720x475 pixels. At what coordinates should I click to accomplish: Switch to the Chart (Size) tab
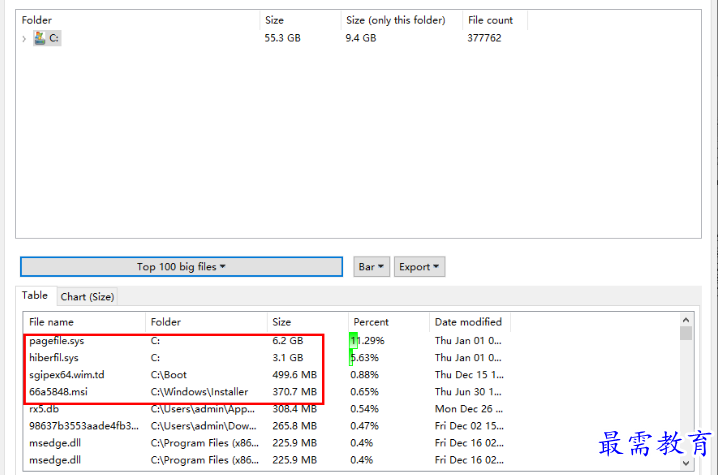tap(87, 296)
